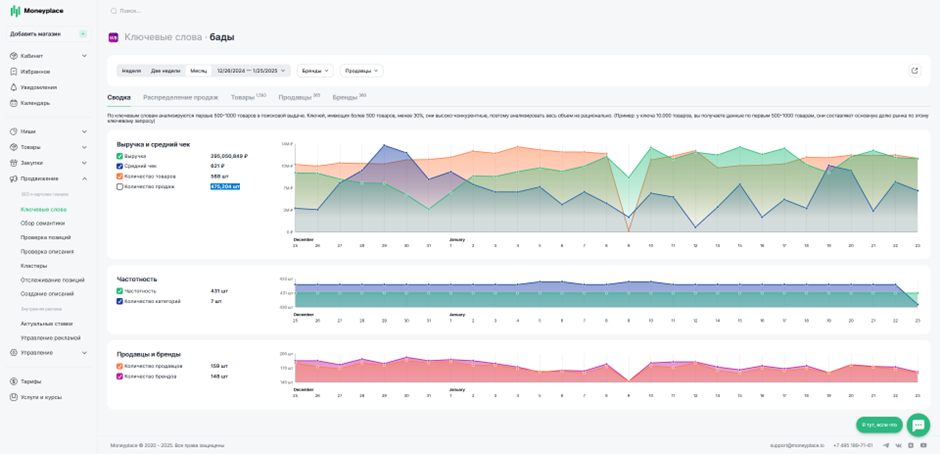Screen dimensions: 940x454
Task: Select the Неделя period button
Action: click(131, 71)
